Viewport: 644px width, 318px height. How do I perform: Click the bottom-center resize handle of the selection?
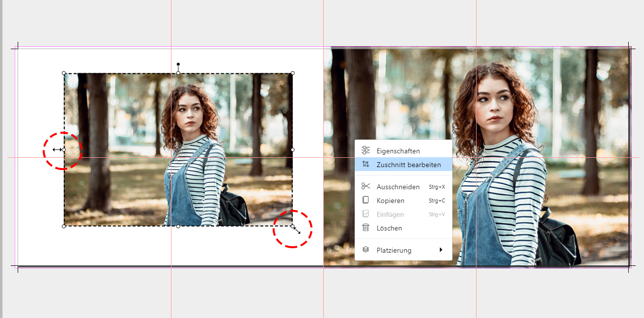tap(178, 226)
